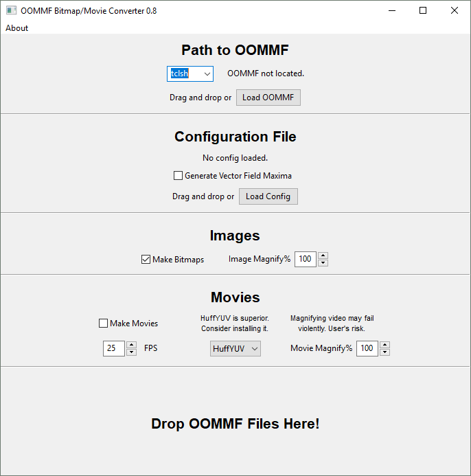
Task: Close the converter window
Action: click(455, 10)
